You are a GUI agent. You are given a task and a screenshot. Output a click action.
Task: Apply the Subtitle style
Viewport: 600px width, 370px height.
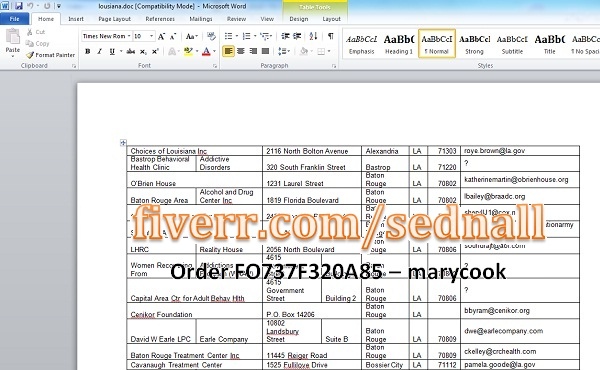point(512,44)
